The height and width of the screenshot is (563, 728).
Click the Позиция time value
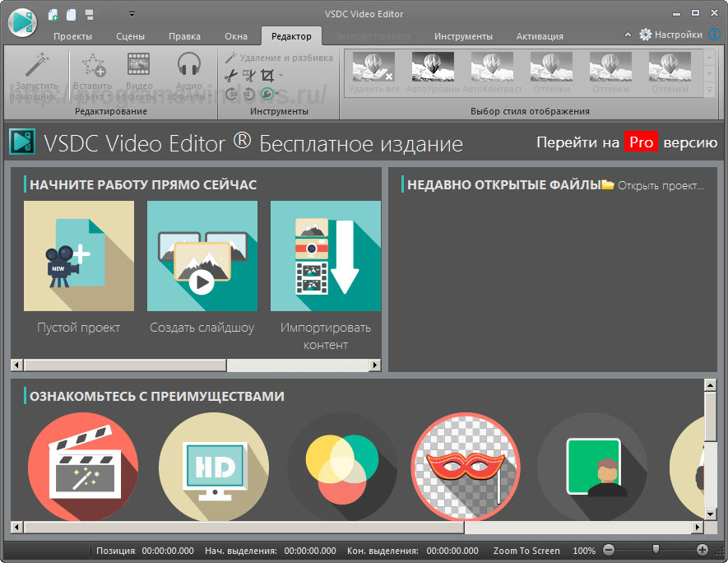[x=168, y=551]
